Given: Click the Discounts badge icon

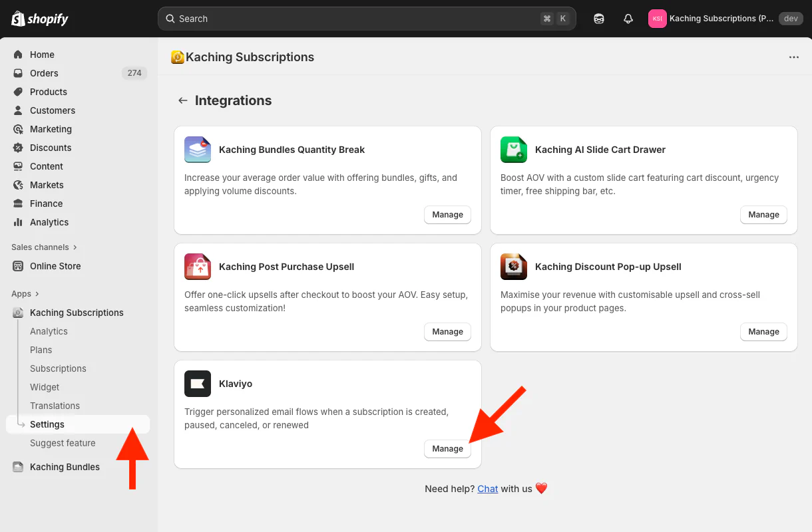Looking at the screenshot, I should point(18,148).
